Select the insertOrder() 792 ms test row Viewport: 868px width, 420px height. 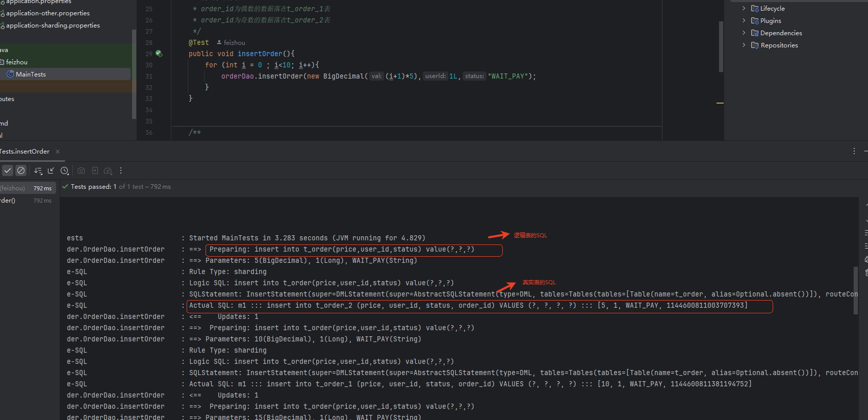(28, 201)
